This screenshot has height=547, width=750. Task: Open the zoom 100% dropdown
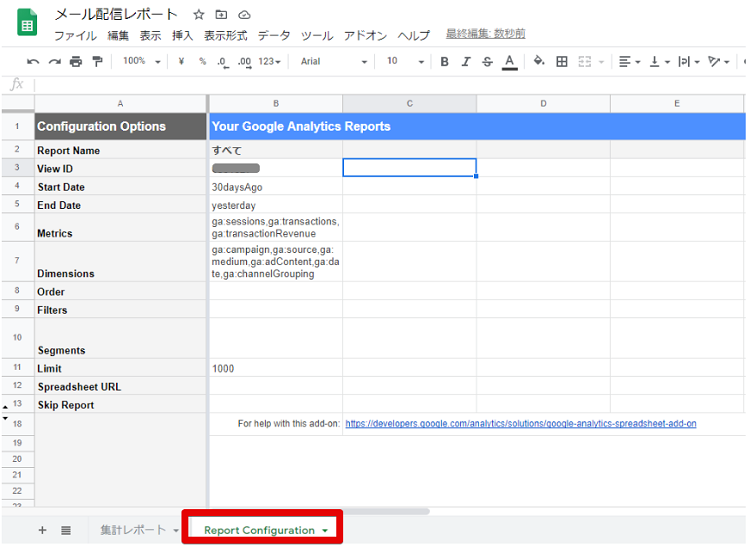click(141, 61)
